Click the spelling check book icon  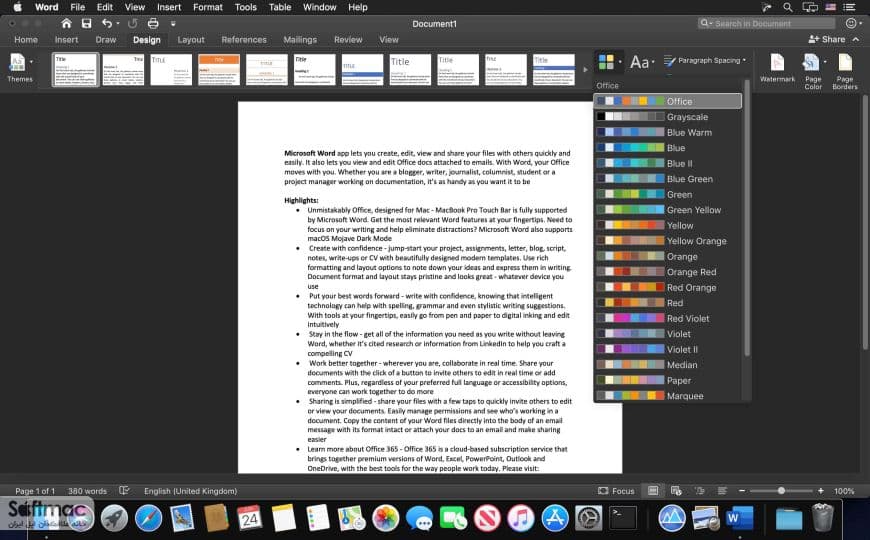pyautogui.click(x=124, y=491)
